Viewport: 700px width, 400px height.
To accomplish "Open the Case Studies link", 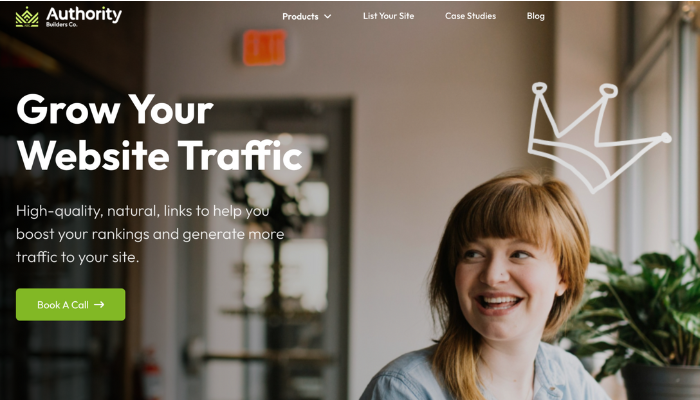I will [470, 16].
